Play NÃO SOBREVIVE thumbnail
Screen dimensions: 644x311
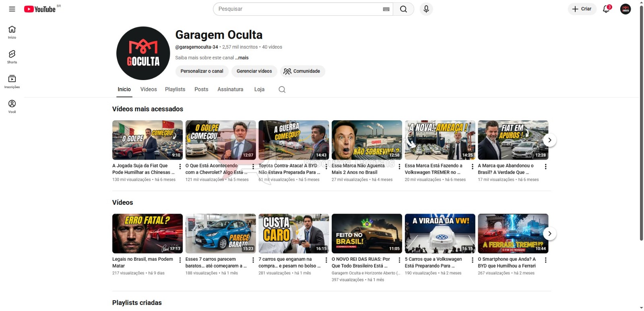tap(367, 140)
